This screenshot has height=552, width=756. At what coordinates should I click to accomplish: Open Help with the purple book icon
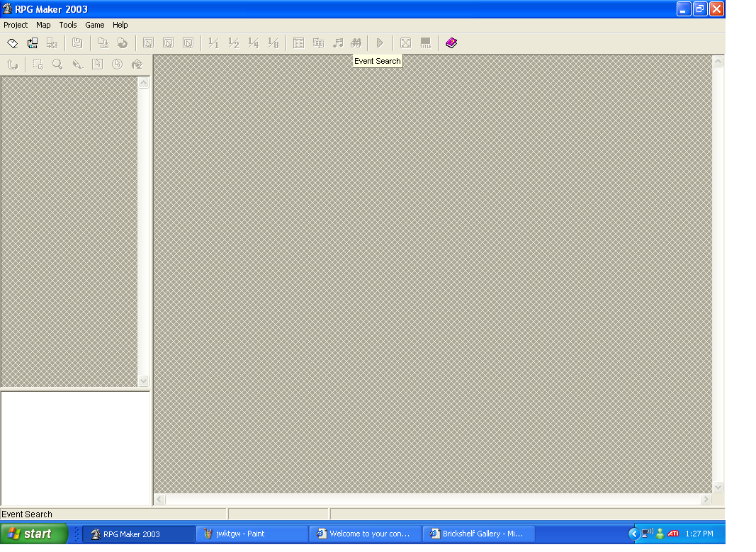tap(451, 43)
